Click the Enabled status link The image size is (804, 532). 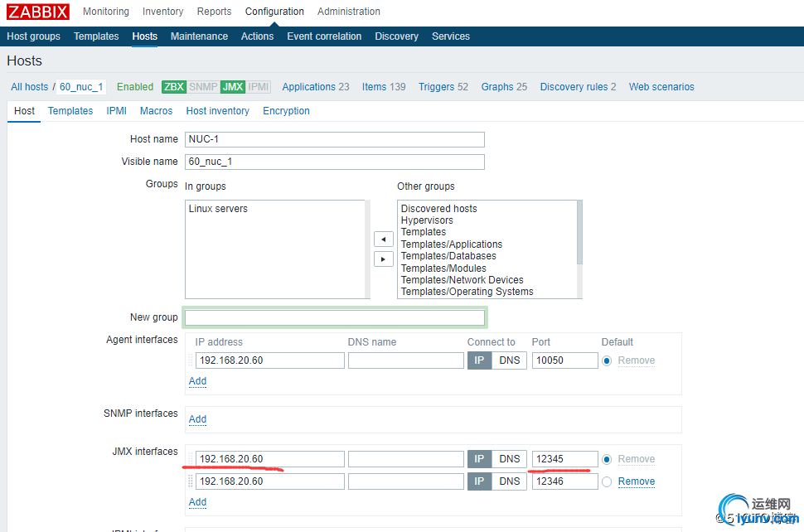pyautogui.click(x=135, y=87)
